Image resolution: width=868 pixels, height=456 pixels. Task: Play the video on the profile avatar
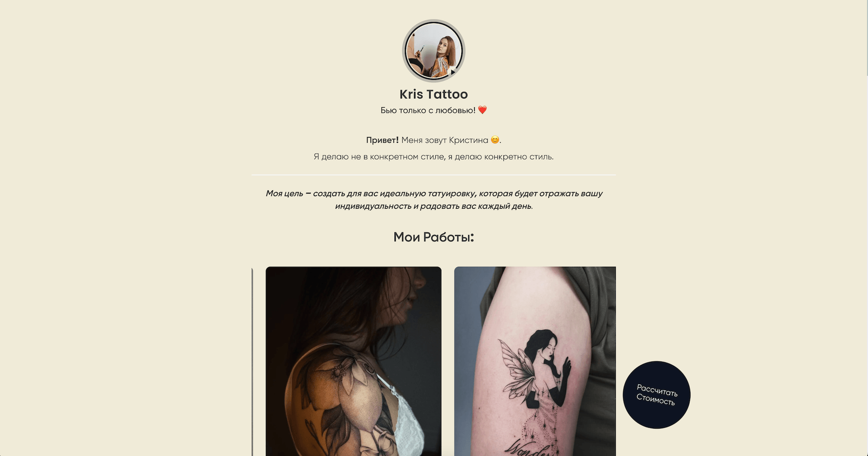click(x=453, y=72)
